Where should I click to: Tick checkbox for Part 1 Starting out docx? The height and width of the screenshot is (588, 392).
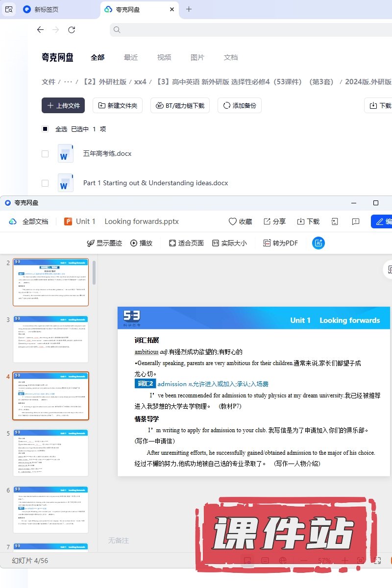tap(45, 183)
